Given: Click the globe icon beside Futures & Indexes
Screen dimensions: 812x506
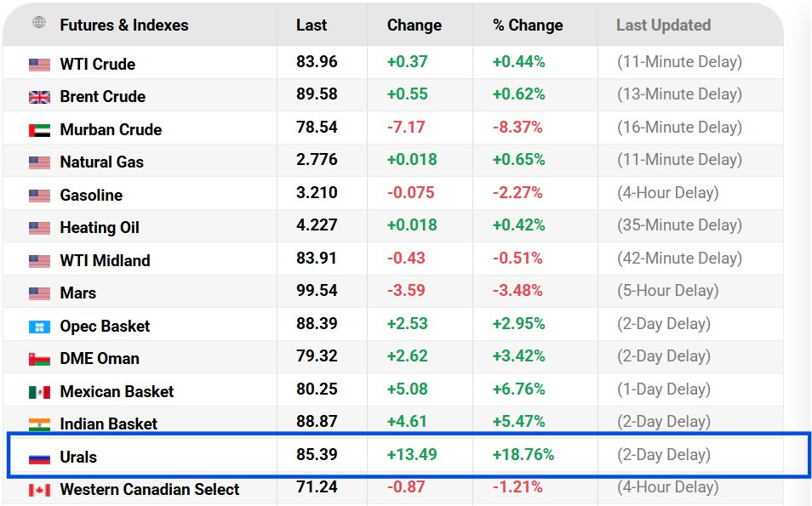Looking at the screenshot, I should click(x=39, y=22).
